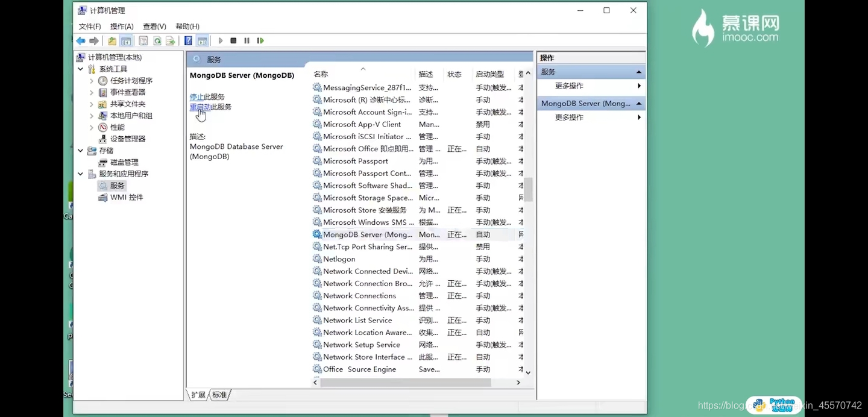Collapse the 服务 section in 操作 pane
Image resolution: width=868 pixels, height=417 pixels.
pos(638,72)
